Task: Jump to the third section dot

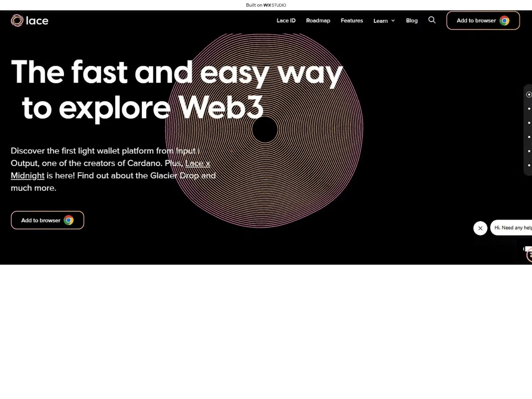Action: pos(529,123)
